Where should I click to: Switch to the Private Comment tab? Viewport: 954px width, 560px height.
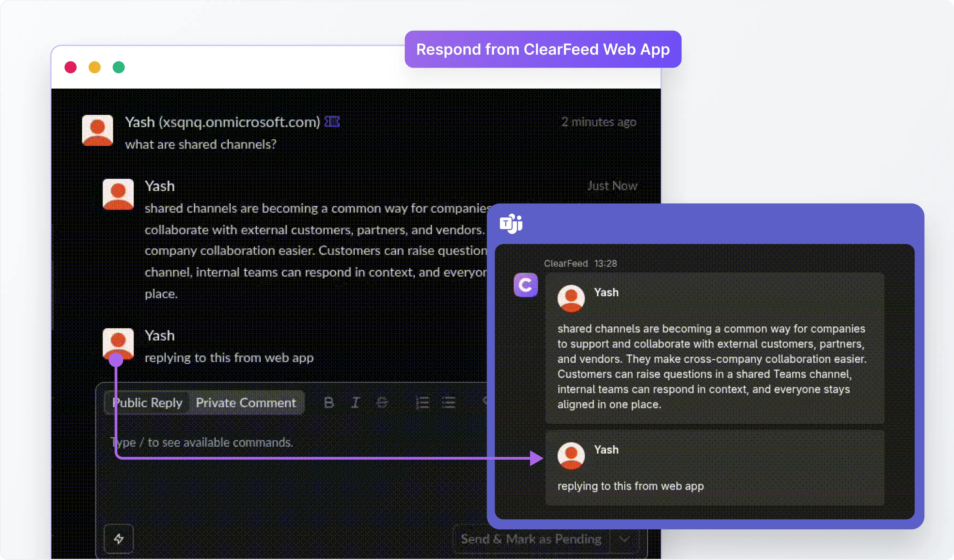[x=246, y=402]
